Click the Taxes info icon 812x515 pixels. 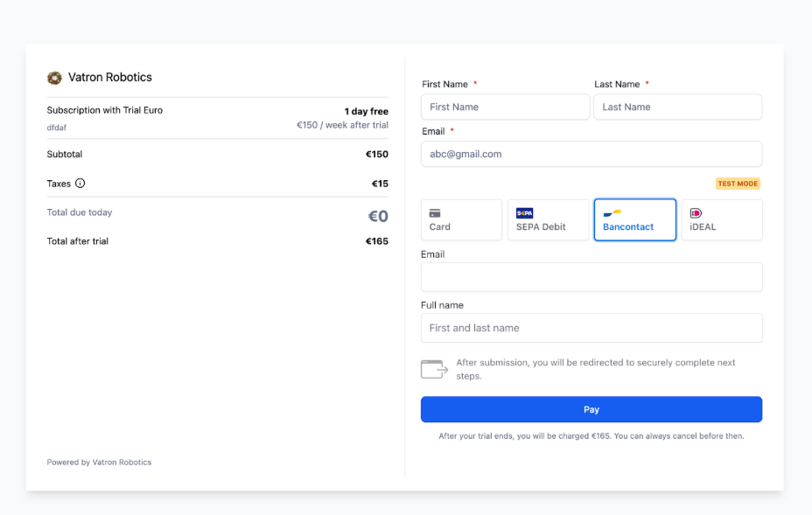click(x=80, y=184)
